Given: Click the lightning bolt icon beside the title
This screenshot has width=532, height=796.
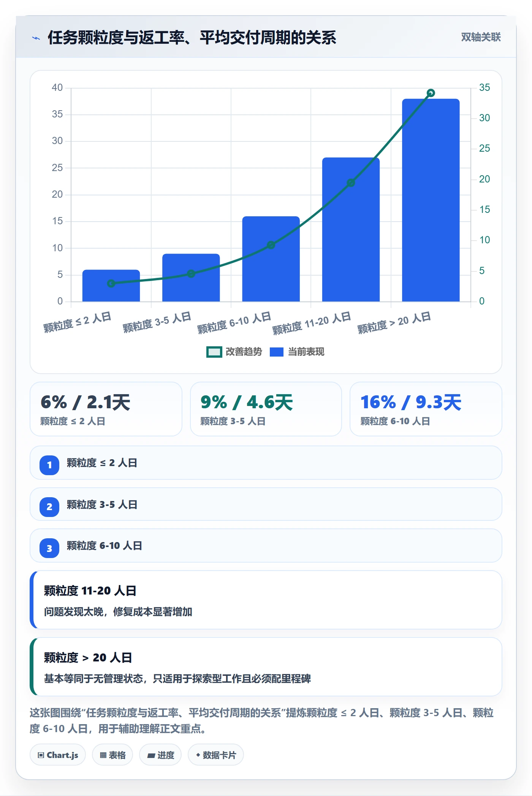Looking at the screenshot, I should (36, 38).
